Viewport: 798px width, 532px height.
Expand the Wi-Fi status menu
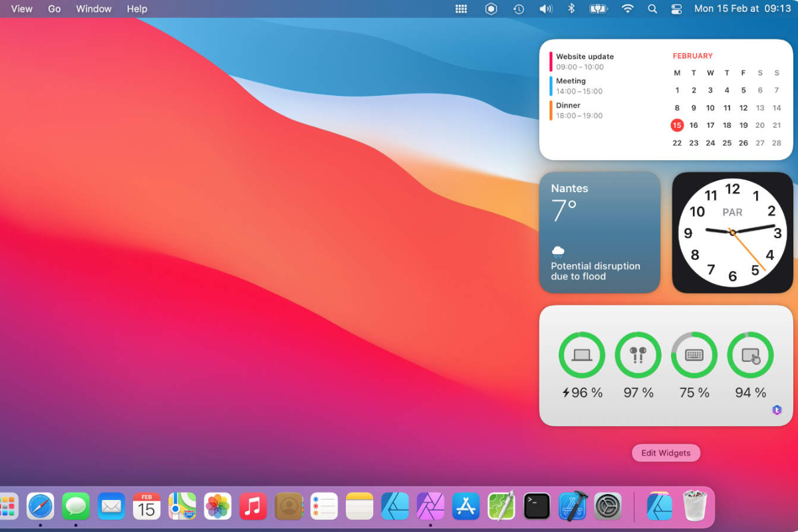[627, 9]
